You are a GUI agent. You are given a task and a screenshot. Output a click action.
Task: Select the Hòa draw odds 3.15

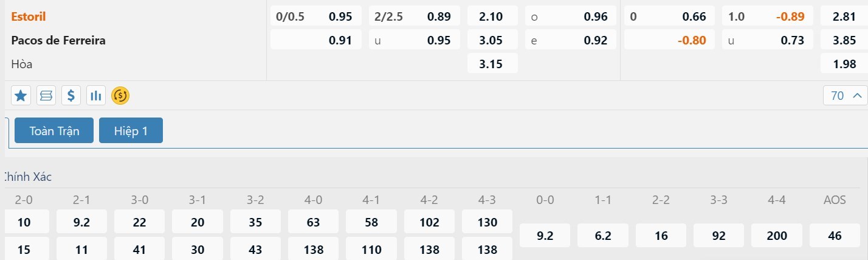coord(492,63)
